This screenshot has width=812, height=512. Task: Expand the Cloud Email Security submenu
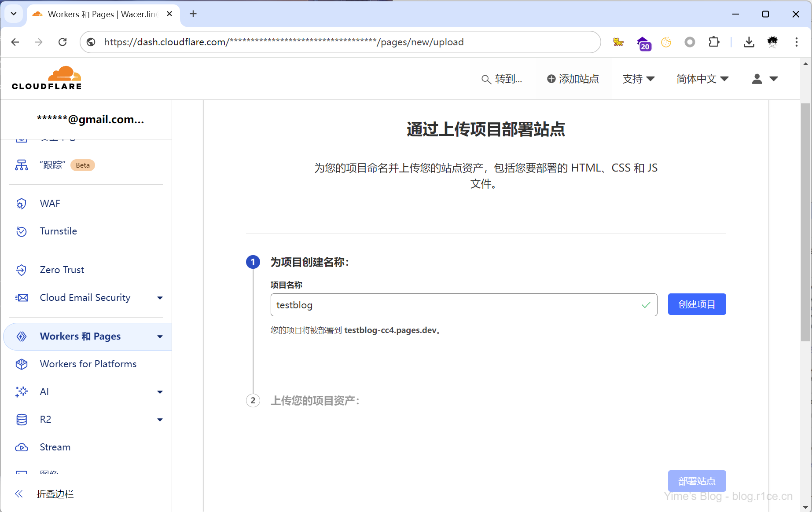click(x=160, y=298)
